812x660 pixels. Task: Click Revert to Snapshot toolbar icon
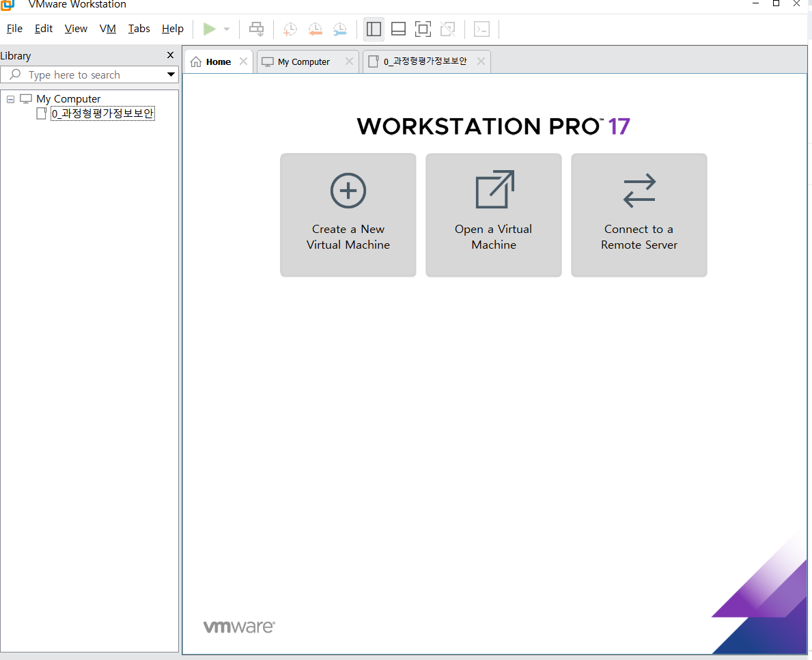315,29
